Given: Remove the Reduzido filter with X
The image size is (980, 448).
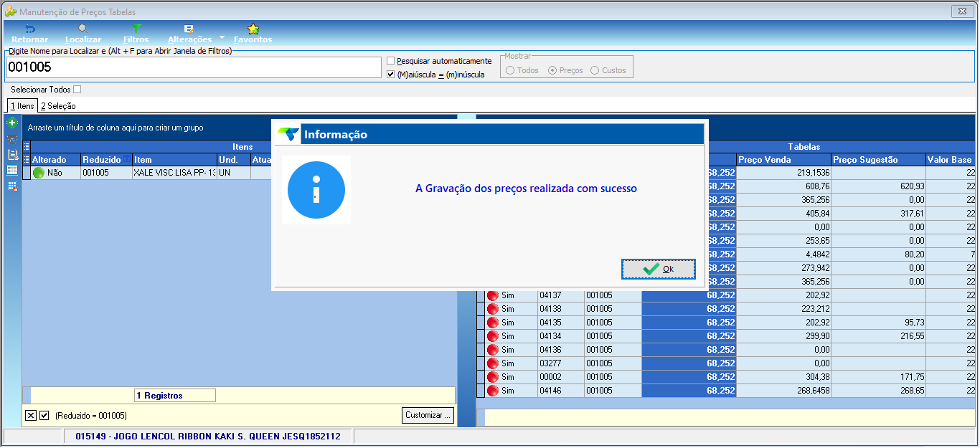Looking at the screenshot, I should click(x=31, y=415).
